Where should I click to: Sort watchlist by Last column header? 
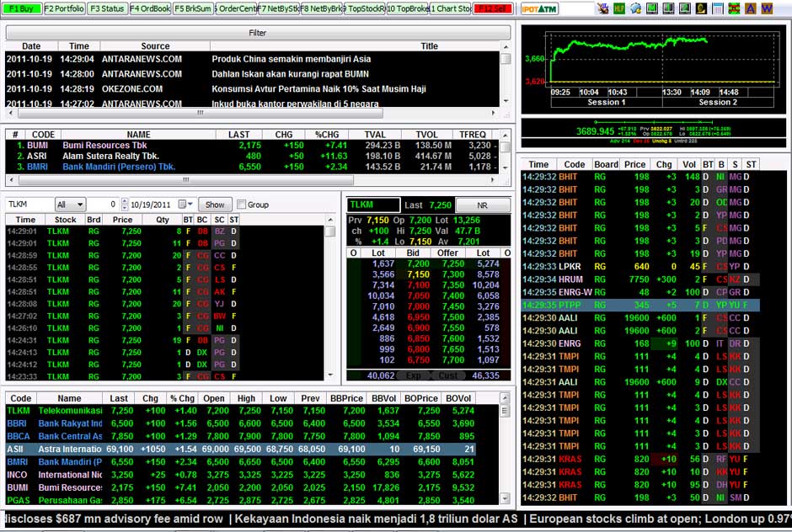[x=119, y=398]
